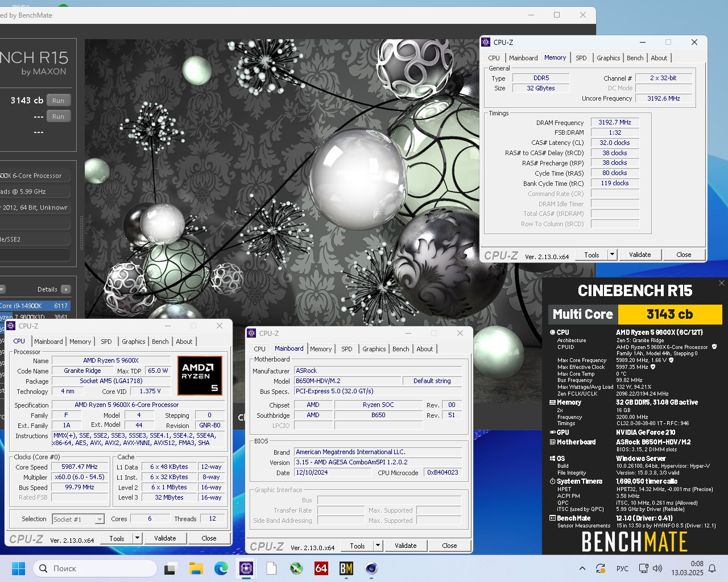Select the Core i9-14900K 6117 ranking row

click(x=34, y=306)
